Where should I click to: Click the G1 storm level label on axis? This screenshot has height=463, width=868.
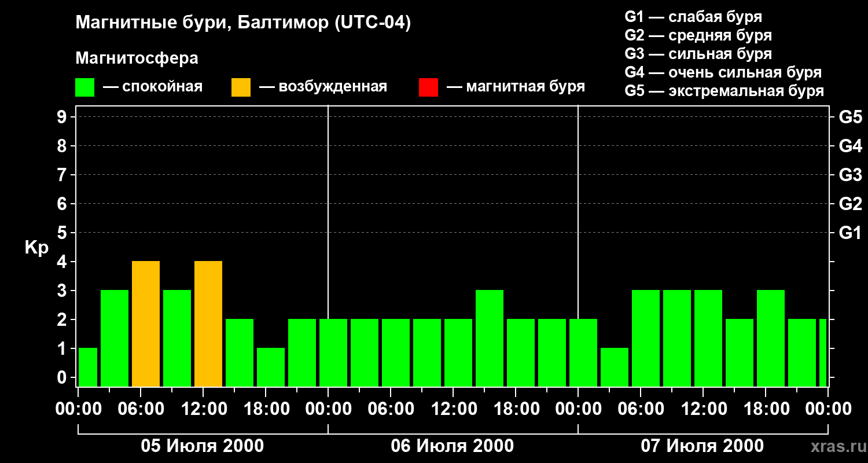[x=850, y=233]
